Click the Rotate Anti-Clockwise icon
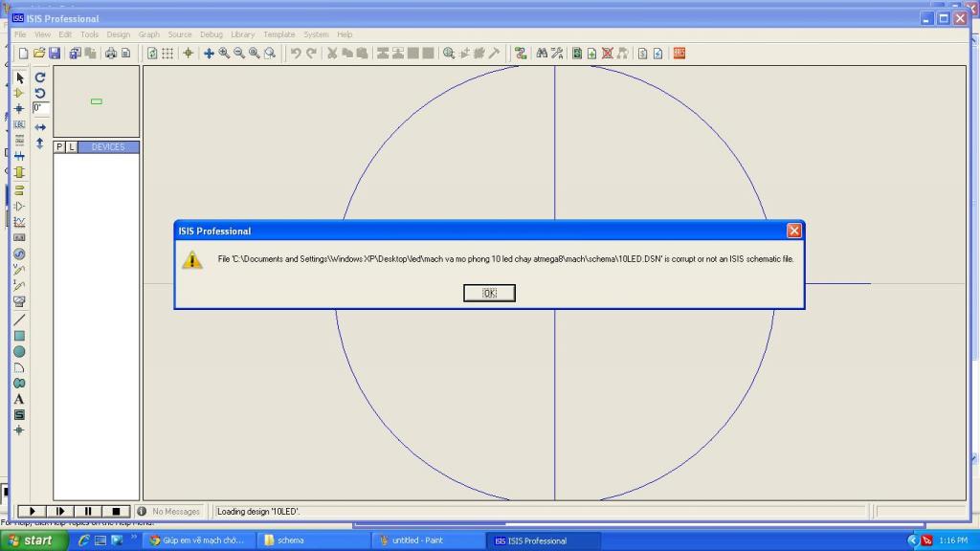Image resolution: width=980 pixels, height=551 pixels. click(x=40, y=93)
